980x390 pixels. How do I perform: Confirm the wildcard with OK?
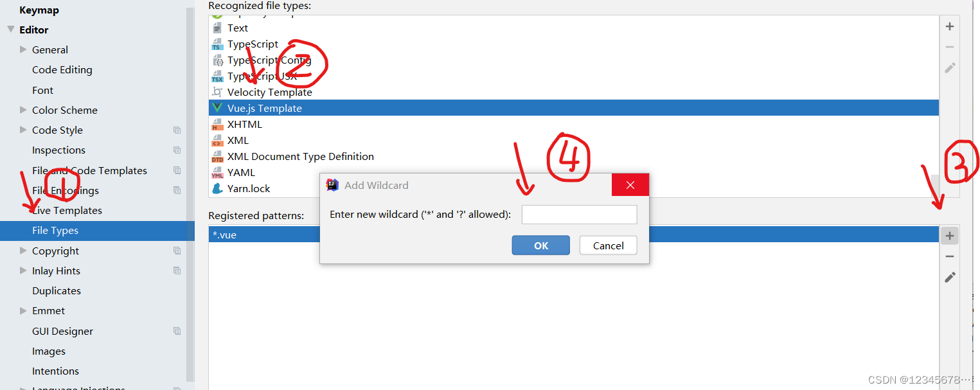[x=540, y=245]
